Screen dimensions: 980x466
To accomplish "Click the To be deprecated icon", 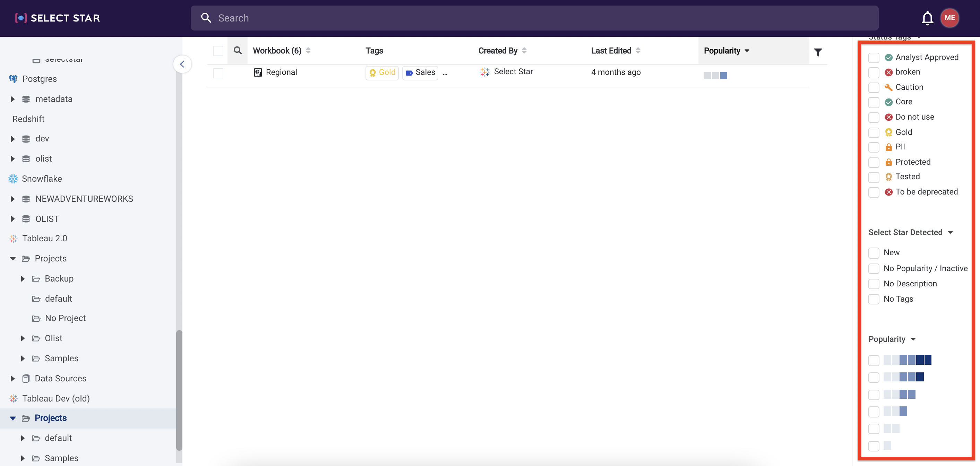I will [889, 192].
